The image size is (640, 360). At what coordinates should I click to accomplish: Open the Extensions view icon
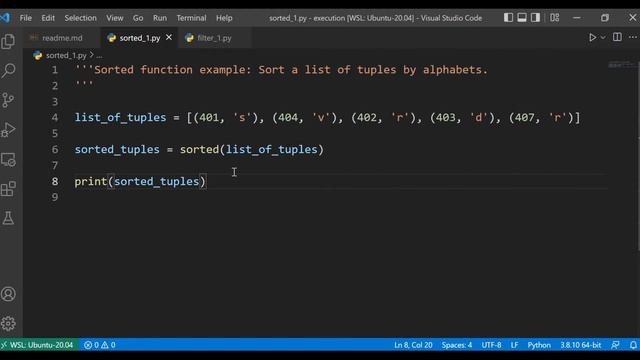click(x=8, y=189)
